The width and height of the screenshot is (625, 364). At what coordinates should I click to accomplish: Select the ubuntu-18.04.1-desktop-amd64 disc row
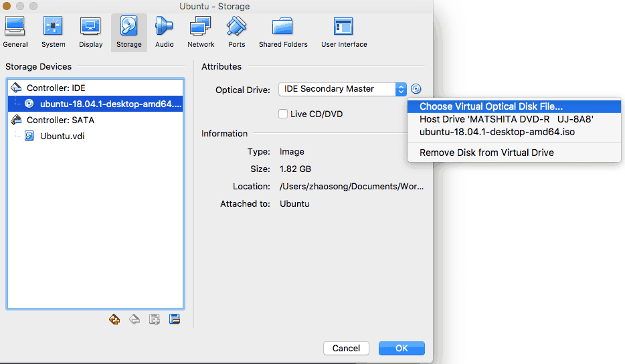(x=95, y=104)
